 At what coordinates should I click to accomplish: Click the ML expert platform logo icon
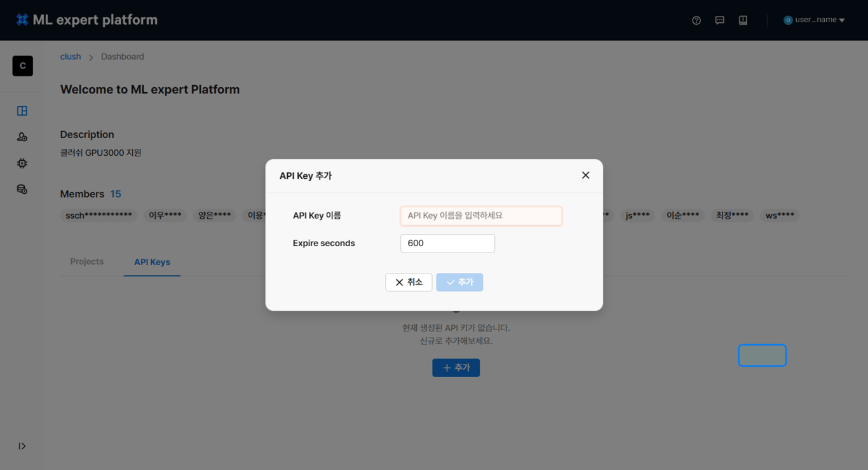(22, 20)
